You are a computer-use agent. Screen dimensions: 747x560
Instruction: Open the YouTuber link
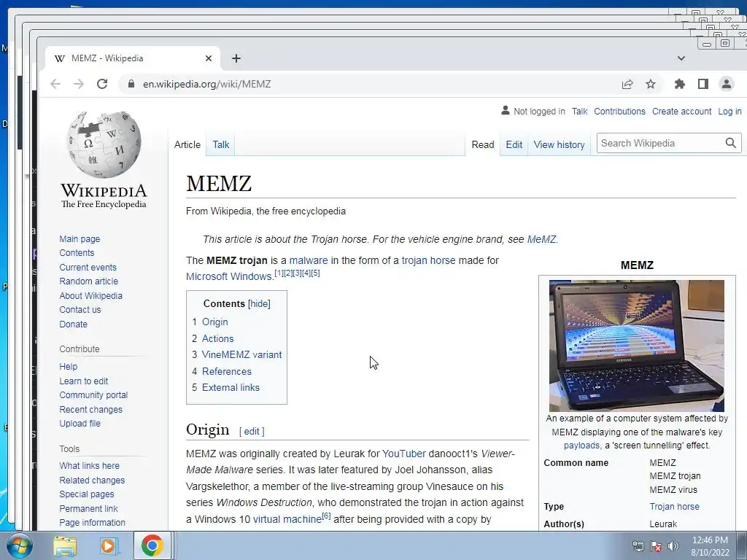[404, 454]
